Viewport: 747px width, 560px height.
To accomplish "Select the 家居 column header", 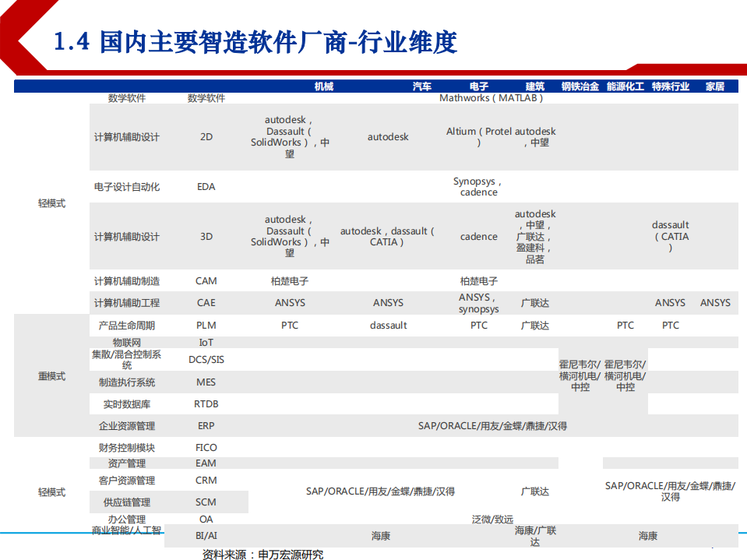I will tap(717, 86).
